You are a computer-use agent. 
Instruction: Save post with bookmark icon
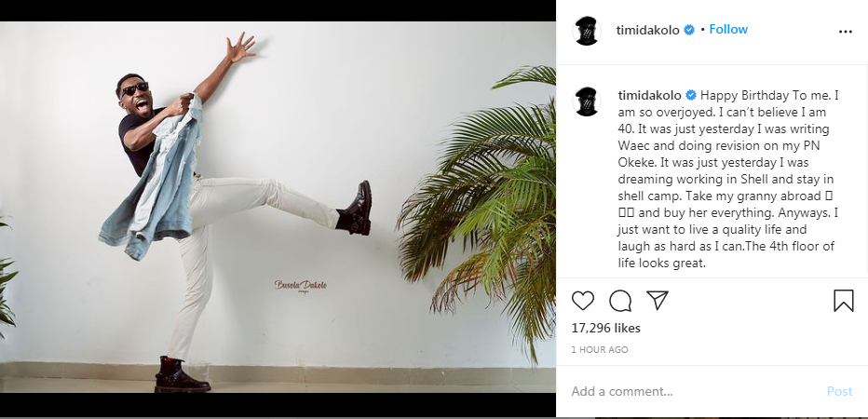(844, 301)
